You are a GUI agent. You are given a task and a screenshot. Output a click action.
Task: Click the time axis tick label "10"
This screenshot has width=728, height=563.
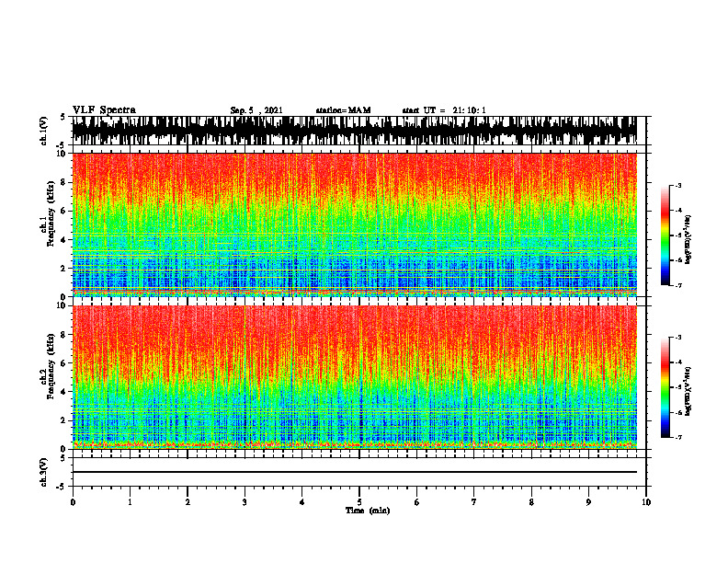[646, 502]
